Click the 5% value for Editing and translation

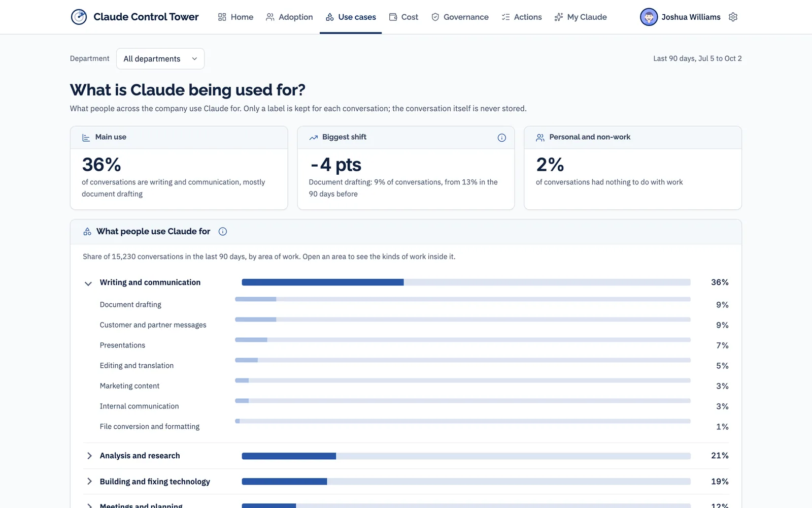pos(722,366)
